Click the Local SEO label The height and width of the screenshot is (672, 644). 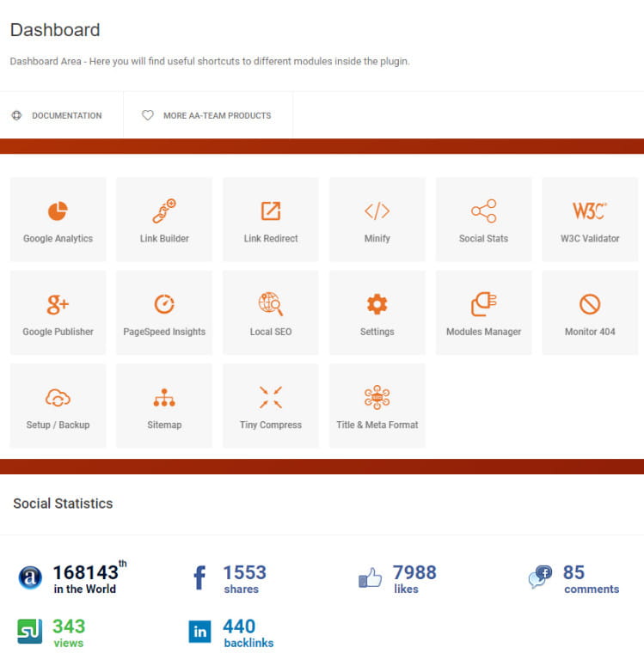(271, 332)
